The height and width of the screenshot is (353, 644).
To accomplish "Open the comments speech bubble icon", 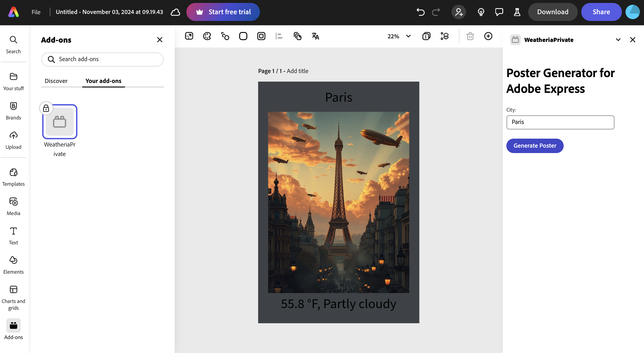I will click(x=499, y=12).
